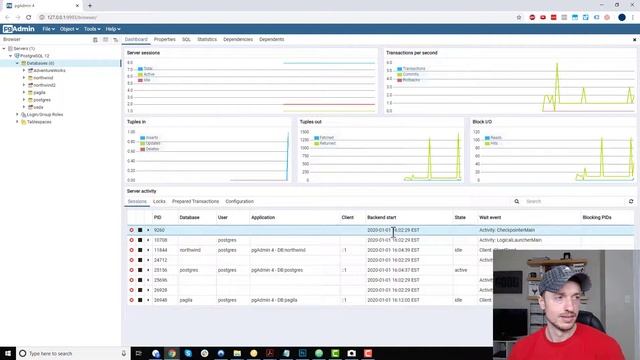Terminate session for PID 24712
Viewport: 640px width, 360px height.
coord(131,260)
